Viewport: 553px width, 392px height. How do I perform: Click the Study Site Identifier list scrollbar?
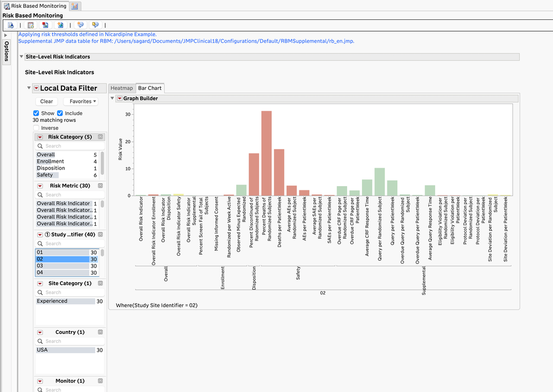tap(102, 252)
